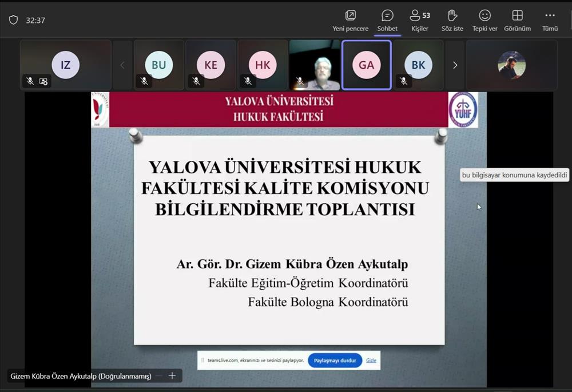Select the GA participant tile
This screenshot has width=572, height=392.
tap(366, 65)
